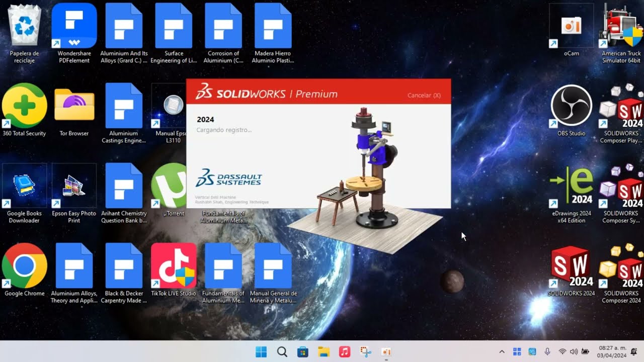Select American Truck Simulator 64bit shortcut
This screenshot has height=362, width=644.
click(621, 34)
